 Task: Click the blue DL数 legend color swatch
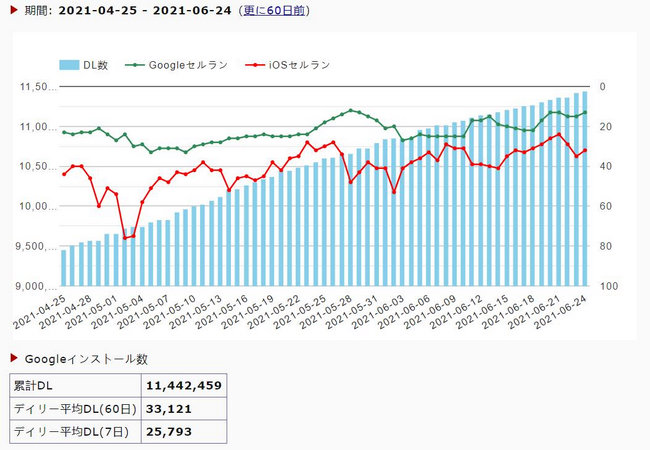[x=69, y=65]
